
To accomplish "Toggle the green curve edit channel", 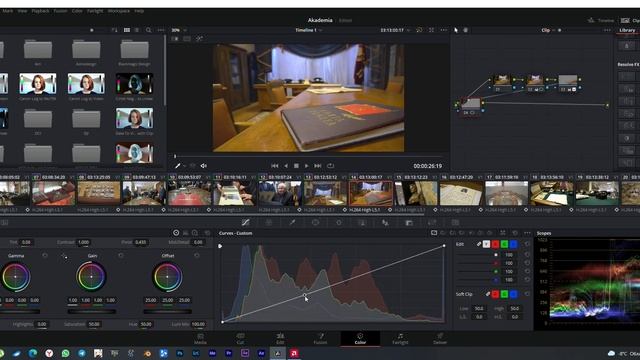I will tap(504, 244).
